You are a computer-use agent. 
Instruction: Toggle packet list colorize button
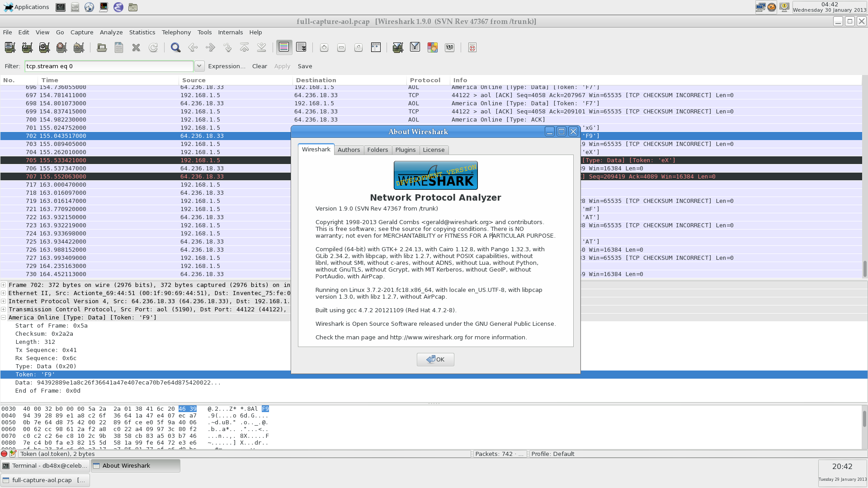pos(284,47)
